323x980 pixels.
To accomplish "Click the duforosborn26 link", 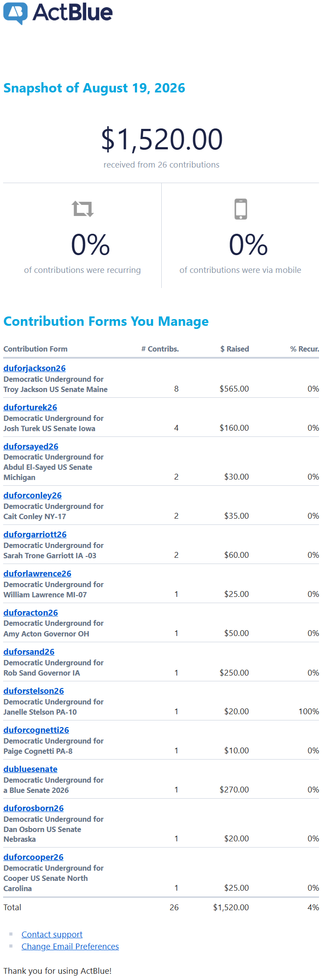I will (x=33, y=808).
